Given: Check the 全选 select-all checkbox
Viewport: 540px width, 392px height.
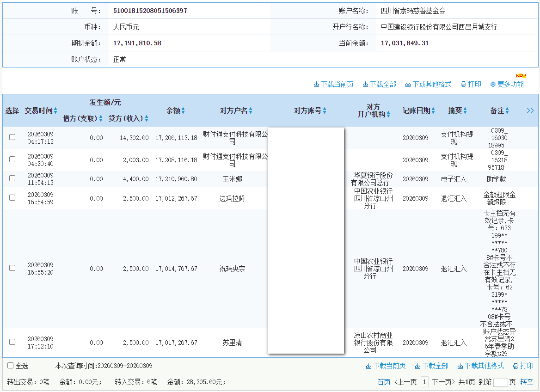Looking at the screenshot, I should click(x=10, y=366).
